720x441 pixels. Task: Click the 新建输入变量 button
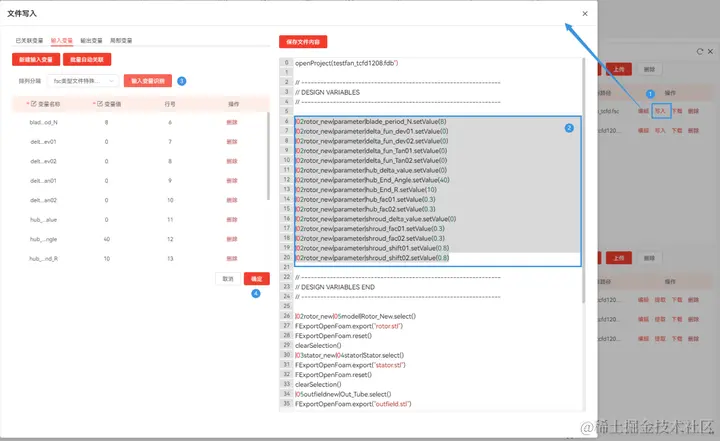click(x=36, y=59)
